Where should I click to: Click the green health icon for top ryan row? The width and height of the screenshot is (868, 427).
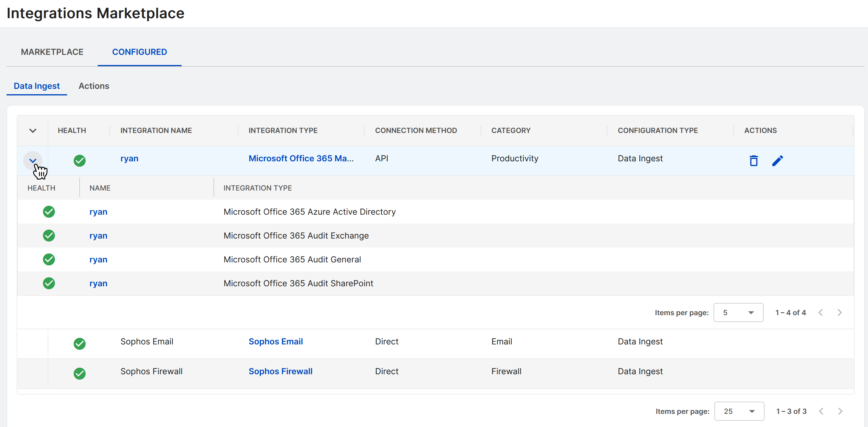point(80,160)
